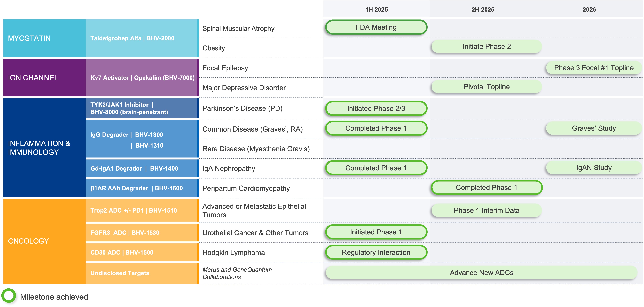Viewport: 644px width, 307px height.
Task: Click the Hodgkin Lymphoma indication label
Action: 233,252
